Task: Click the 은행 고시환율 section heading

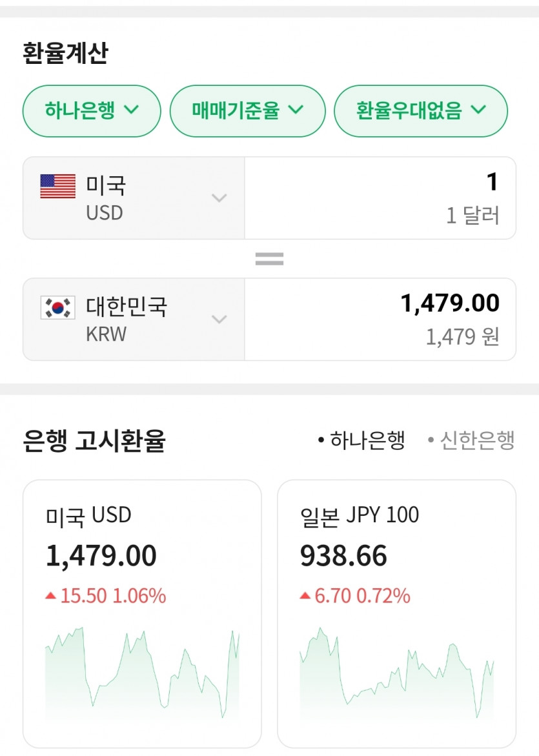Action: point(94,442)
